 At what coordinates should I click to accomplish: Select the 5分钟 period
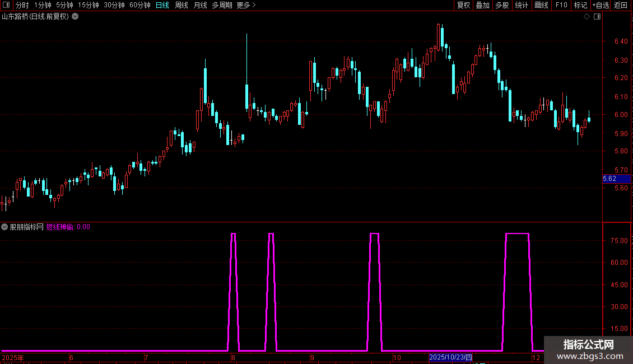tap(64, 5)
